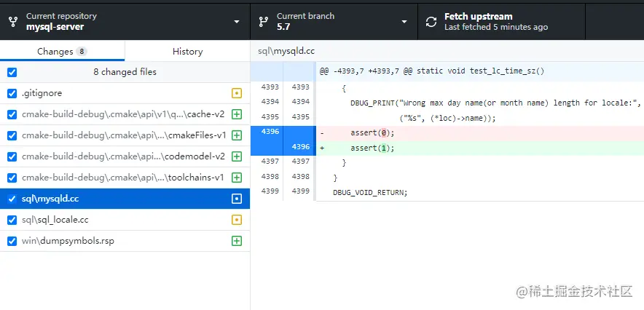
Task: Select the .gitignore file row
Action: pyautogui.click(x=125, y=93)
